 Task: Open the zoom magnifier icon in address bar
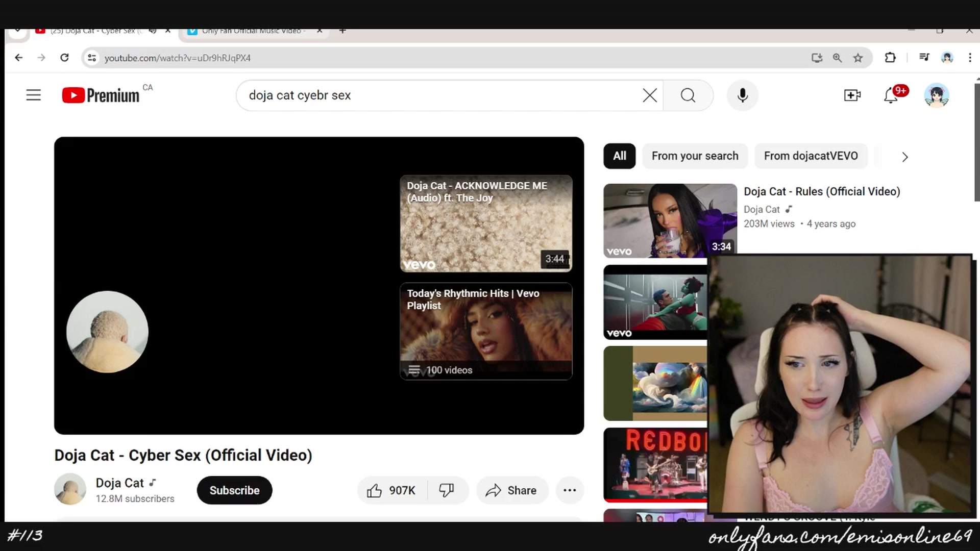(837, 58)
